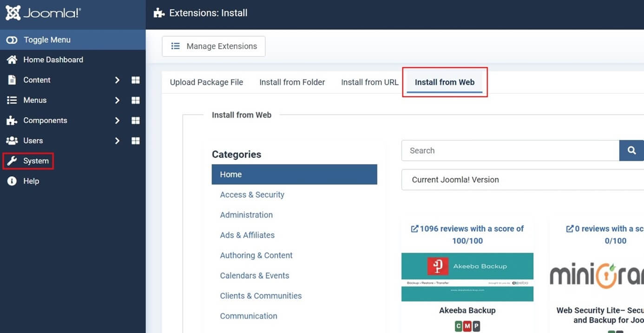Select the Authoring & Content category

256,255
